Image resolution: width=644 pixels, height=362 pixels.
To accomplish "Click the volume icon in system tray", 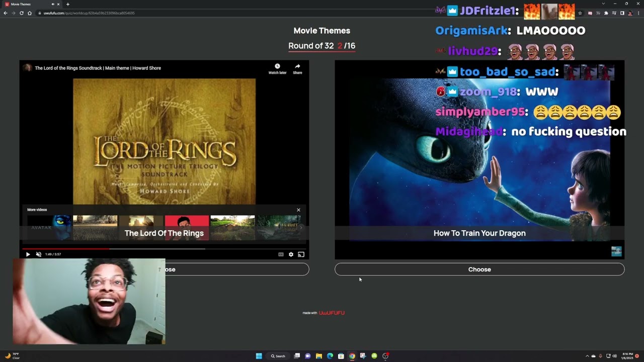I will (614, 356).
